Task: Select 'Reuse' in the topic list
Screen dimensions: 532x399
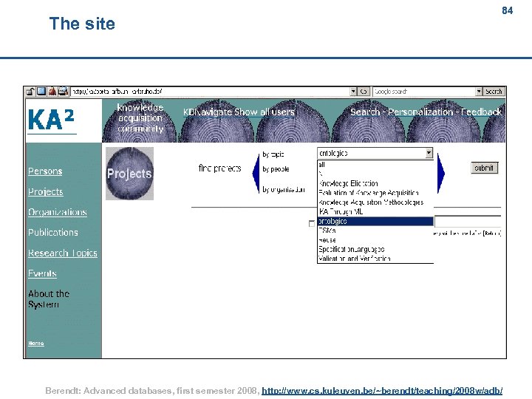Action: [375, 240]
